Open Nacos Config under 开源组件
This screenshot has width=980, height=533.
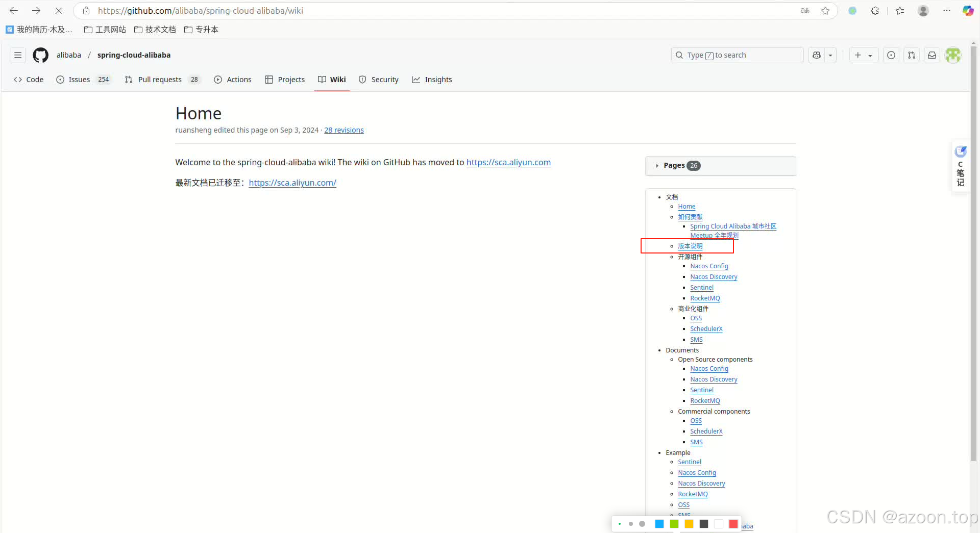[709, 266]
